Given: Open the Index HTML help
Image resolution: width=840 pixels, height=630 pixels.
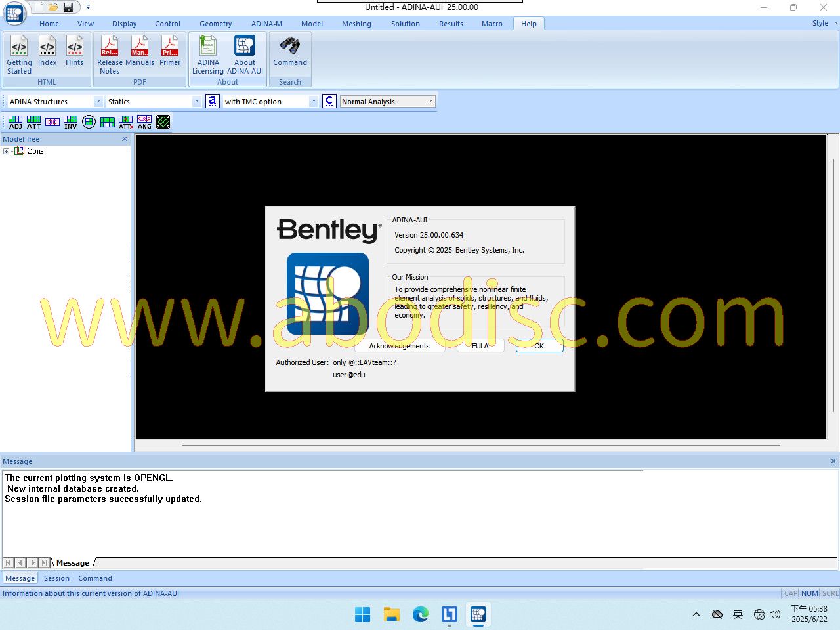Looking at the screenshot, I should click(x=47, y=51).
